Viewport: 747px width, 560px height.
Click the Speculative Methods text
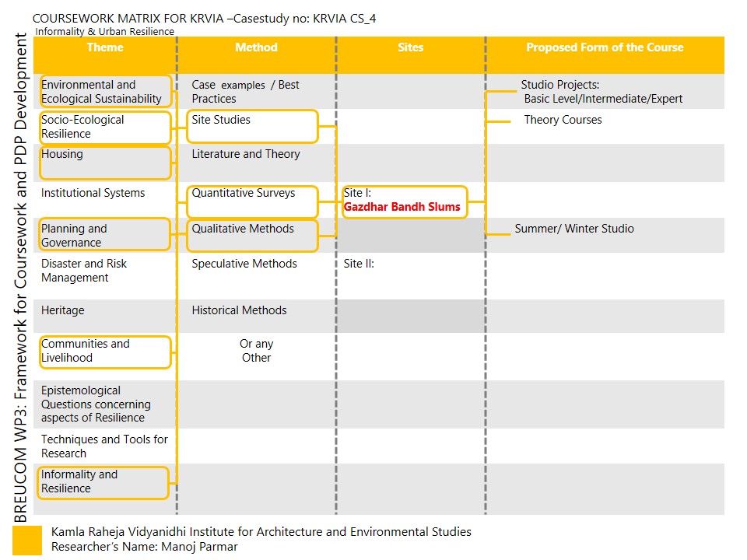244,264
